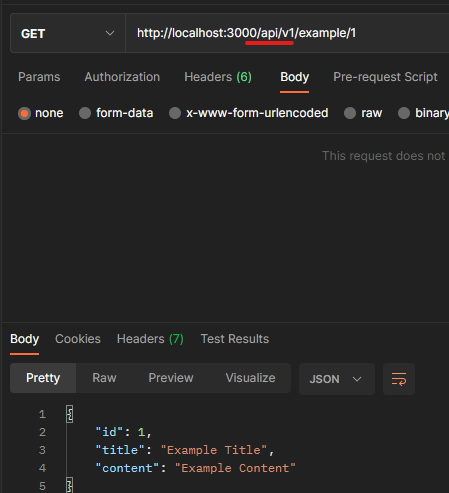Click line number 3 in response gutter
The height and width of the screenshot is (493, 449).
coord(42,450)
